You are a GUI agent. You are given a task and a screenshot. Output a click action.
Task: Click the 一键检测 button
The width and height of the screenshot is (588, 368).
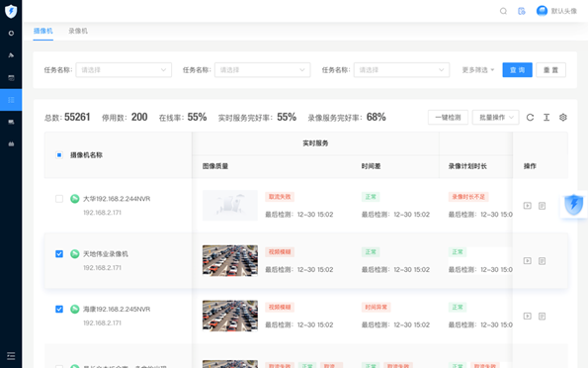click(x=448, y=118)
